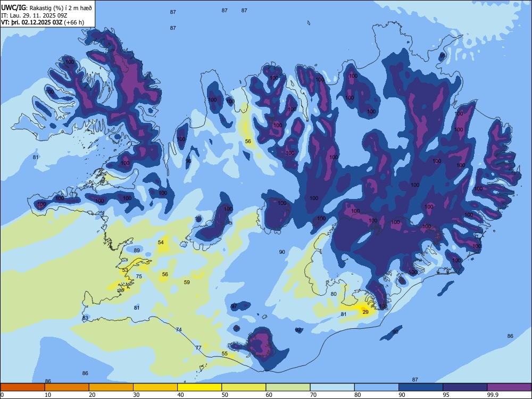
Task: Click the legend scale label '70'
Action: click(313, 395)
